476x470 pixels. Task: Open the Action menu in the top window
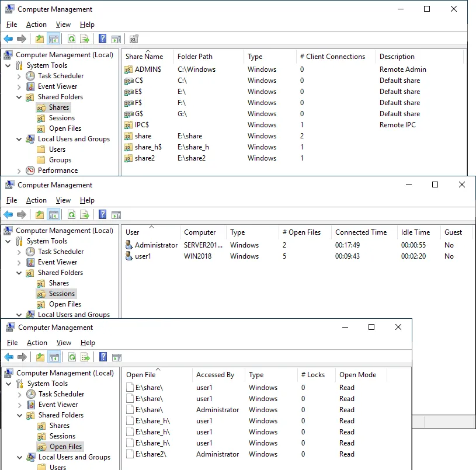point(36,25)
